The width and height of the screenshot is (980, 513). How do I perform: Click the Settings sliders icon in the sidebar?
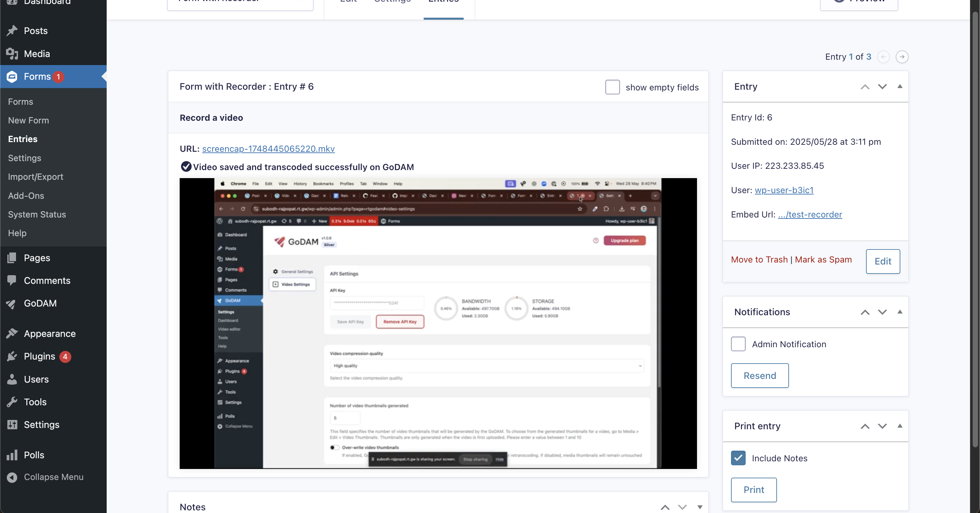point(12,424)
